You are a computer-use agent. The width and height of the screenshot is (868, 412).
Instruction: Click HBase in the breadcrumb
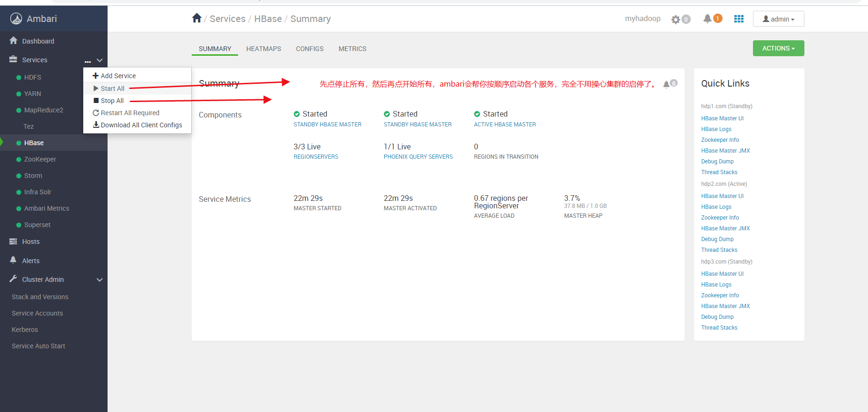click(268, 19)
